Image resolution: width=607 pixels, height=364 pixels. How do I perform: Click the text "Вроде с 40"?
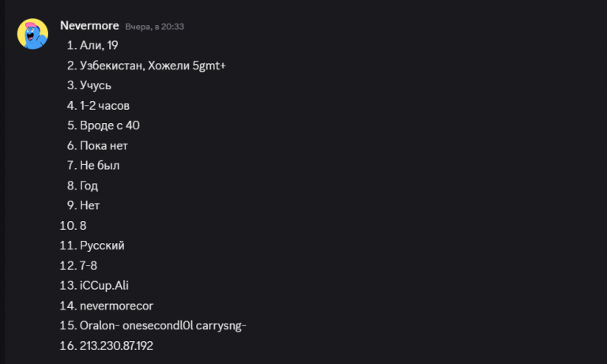point(110,126)
